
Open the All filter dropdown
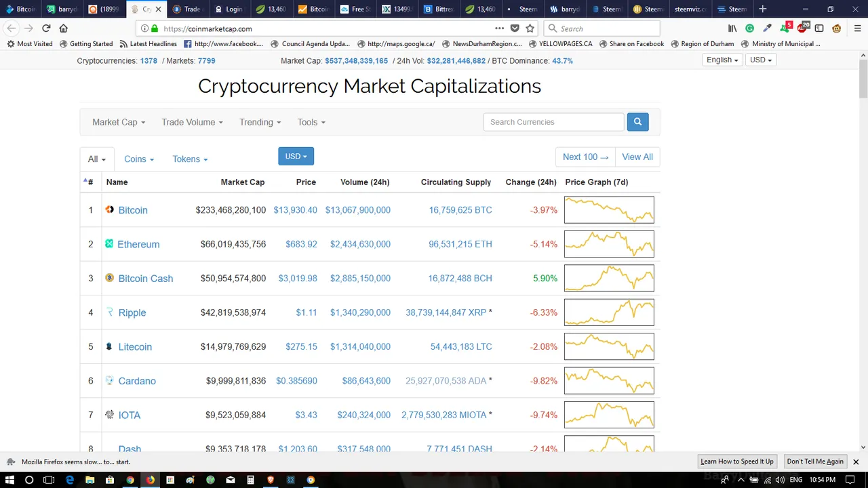97,159
